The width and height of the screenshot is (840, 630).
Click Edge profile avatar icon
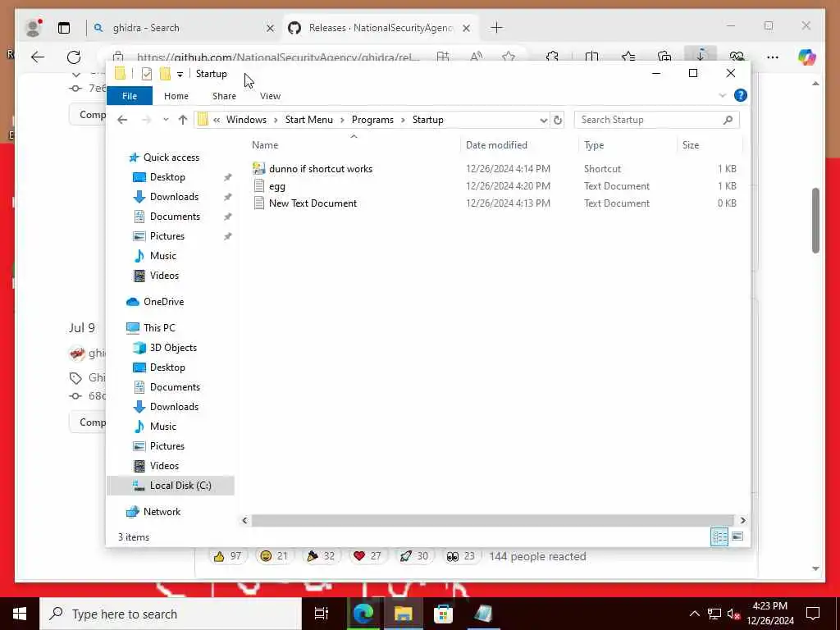coord(33,28)
